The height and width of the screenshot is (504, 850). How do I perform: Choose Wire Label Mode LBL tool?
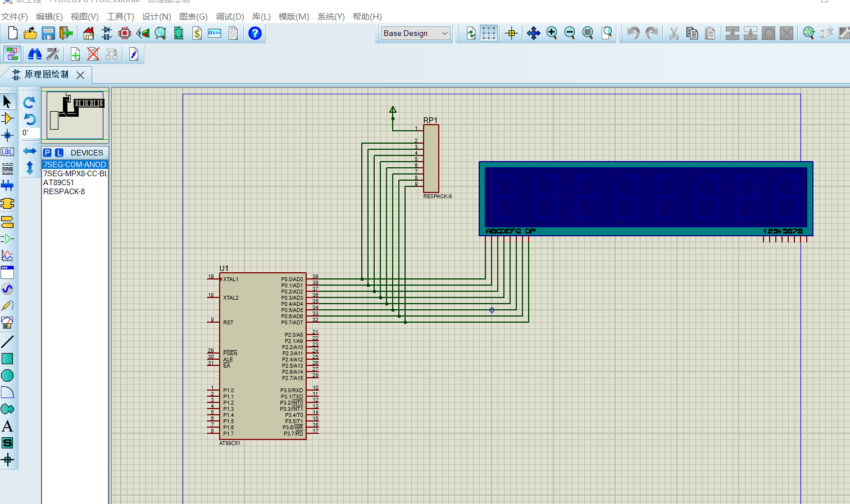(x=7, y=152)
